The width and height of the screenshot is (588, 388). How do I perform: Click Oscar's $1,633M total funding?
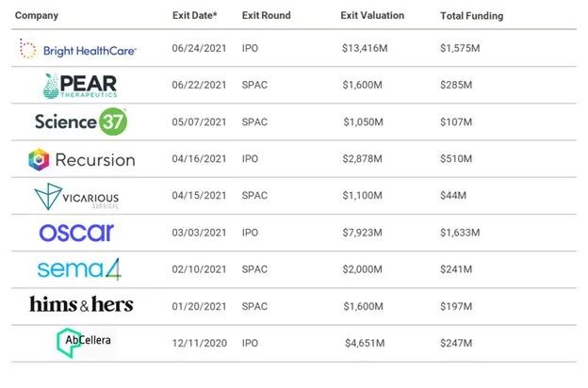pos(460,233)
